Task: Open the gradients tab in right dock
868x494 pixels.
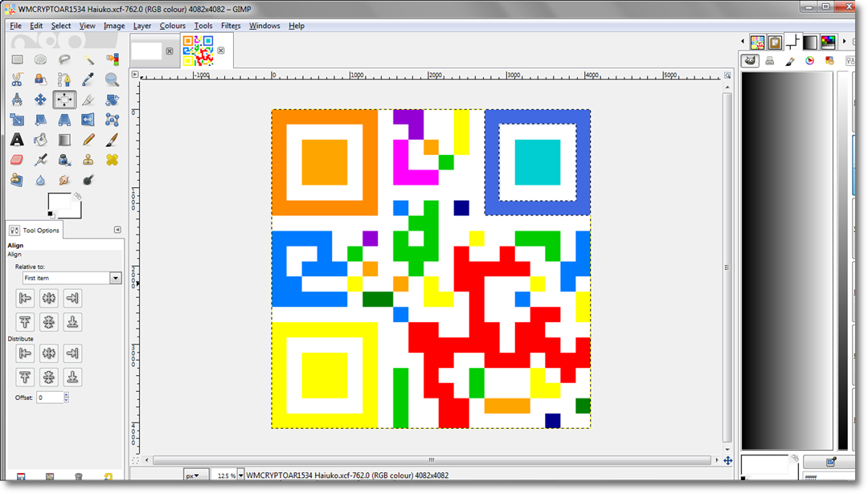Action: click(810, 42)
